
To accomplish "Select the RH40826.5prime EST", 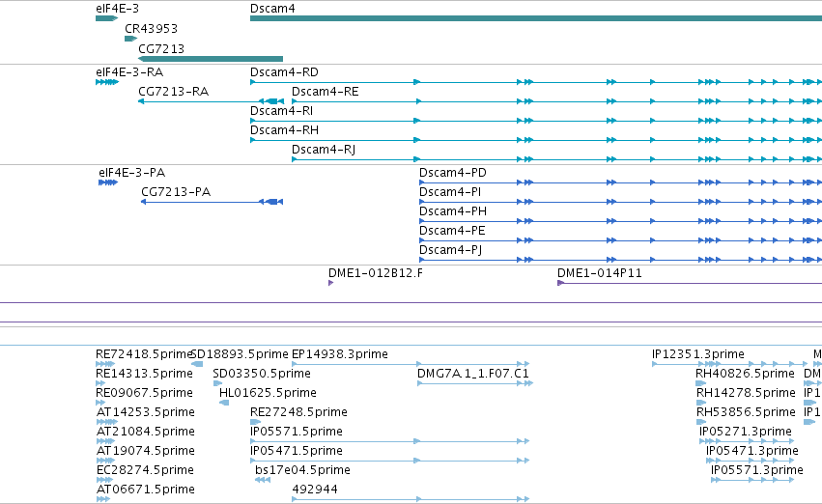I will point(745,374).
